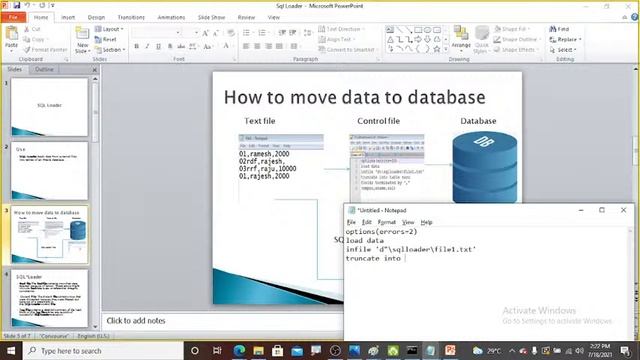Screen dimensions: 640x360
Task: Click the numbered list icon
Action: [x=262, y=33]
